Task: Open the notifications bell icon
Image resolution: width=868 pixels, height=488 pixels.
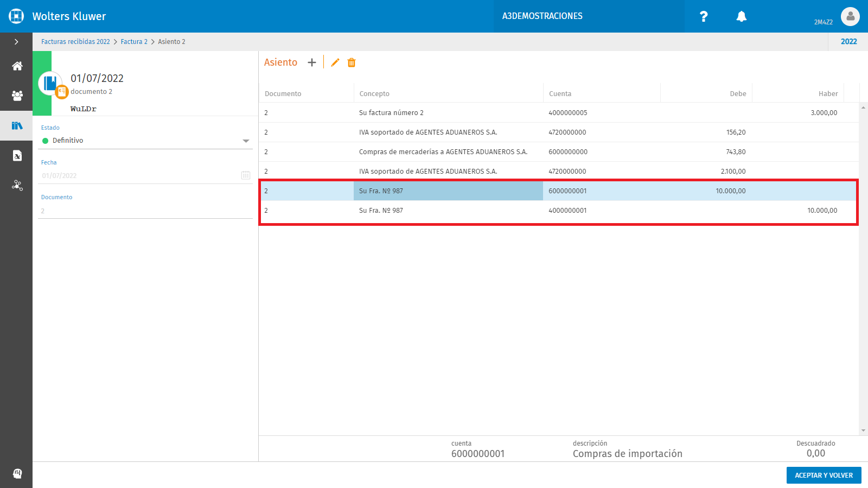Action: (x=742, y=16)
